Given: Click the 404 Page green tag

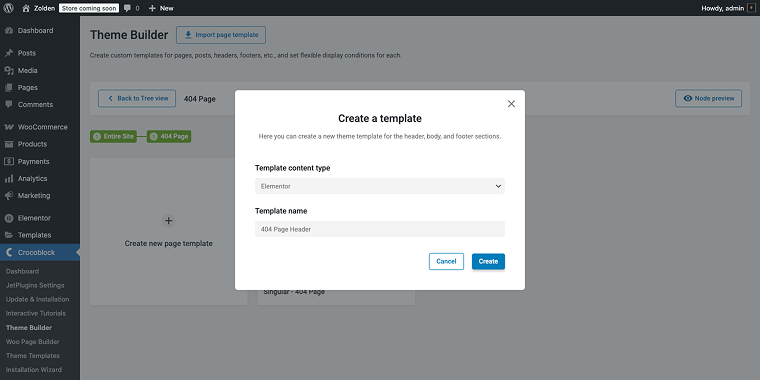Looking at the screenshot, I should pos(169,137).
